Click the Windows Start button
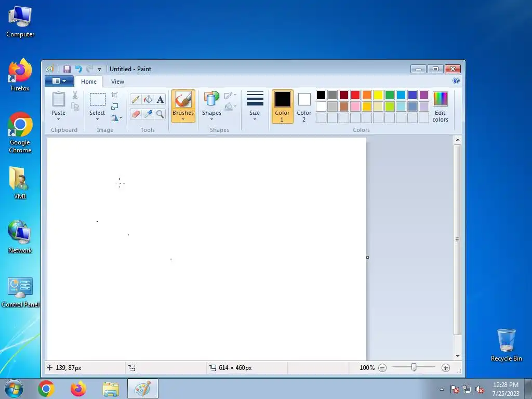 coord(14,389)
